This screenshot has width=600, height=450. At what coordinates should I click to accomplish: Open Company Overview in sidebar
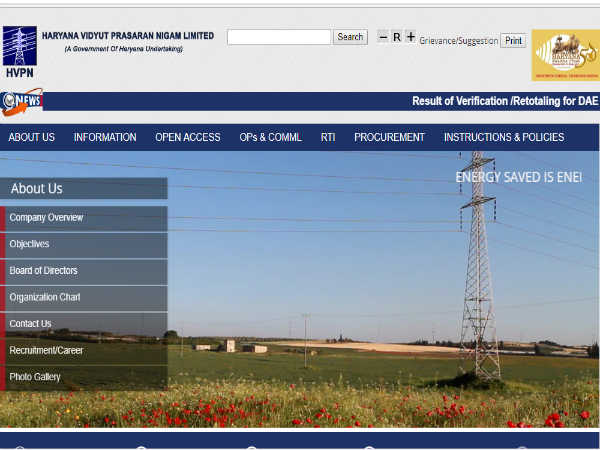46,218
